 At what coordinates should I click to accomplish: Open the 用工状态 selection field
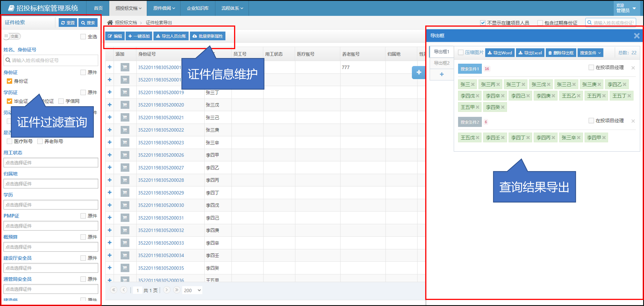pyautogui.click(x=51, y=163)
